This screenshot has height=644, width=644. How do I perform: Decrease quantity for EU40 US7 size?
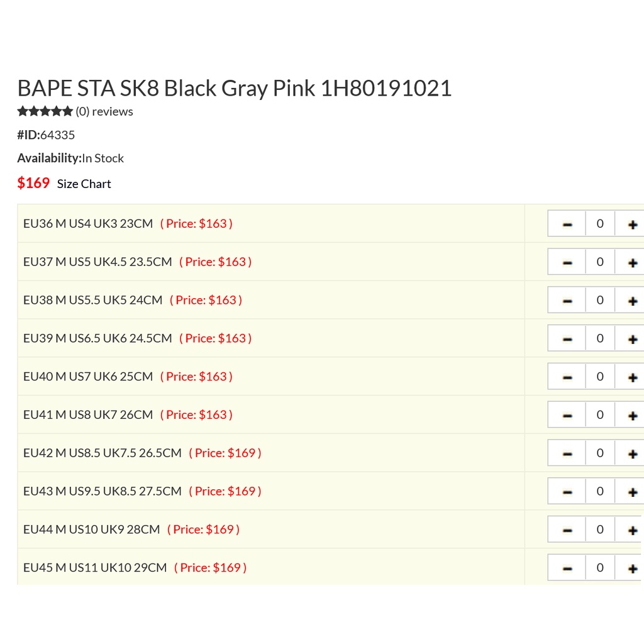click(x=567, y=377)
